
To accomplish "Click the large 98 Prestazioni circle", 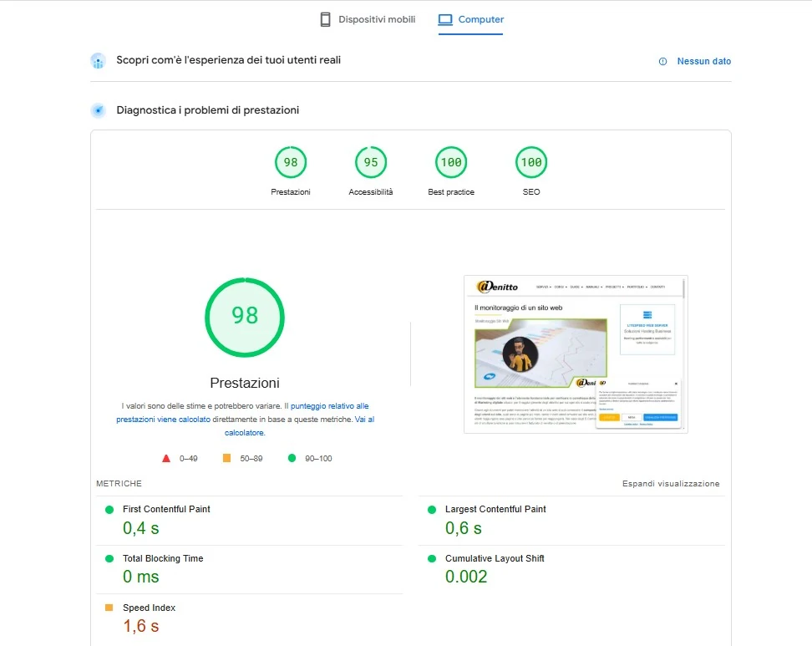I will (244, 317).
